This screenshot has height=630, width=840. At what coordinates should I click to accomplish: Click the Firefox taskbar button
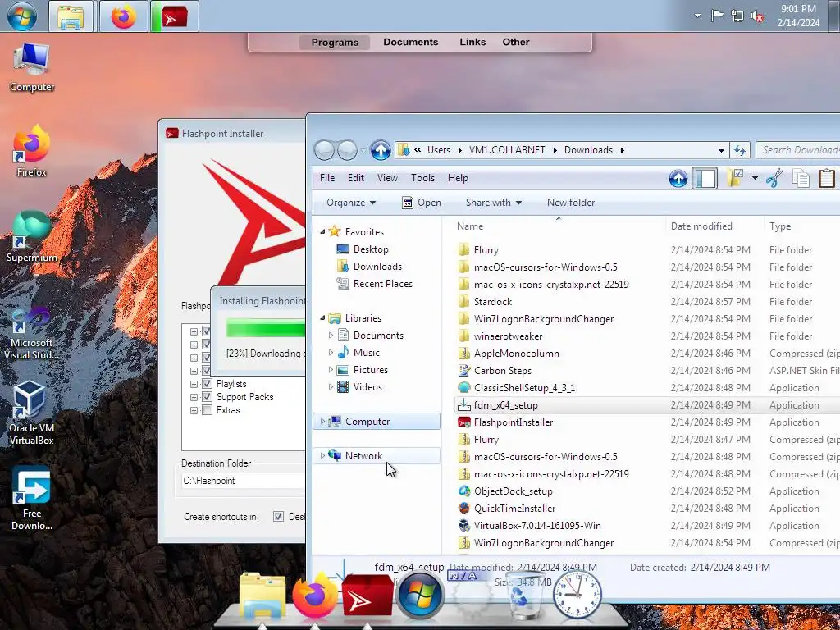pos(123,16)
